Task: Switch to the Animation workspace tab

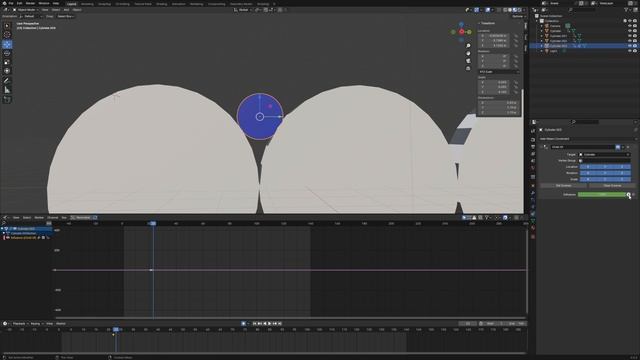Action: click(x=178, y=4)
